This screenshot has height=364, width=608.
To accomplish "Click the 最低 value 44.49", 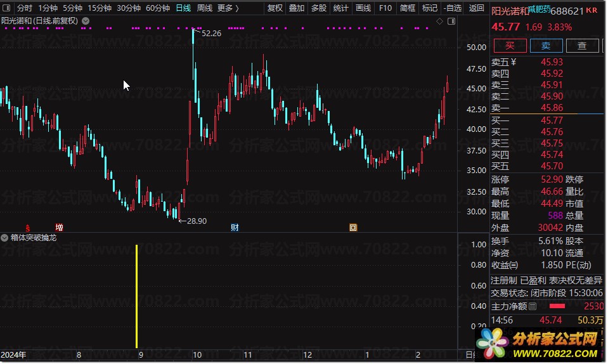I will tap(552, 203).
